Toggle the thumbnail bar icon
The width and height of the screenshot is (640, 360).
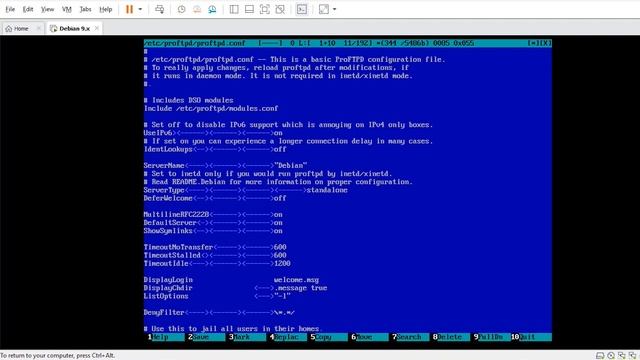[249, 9]
